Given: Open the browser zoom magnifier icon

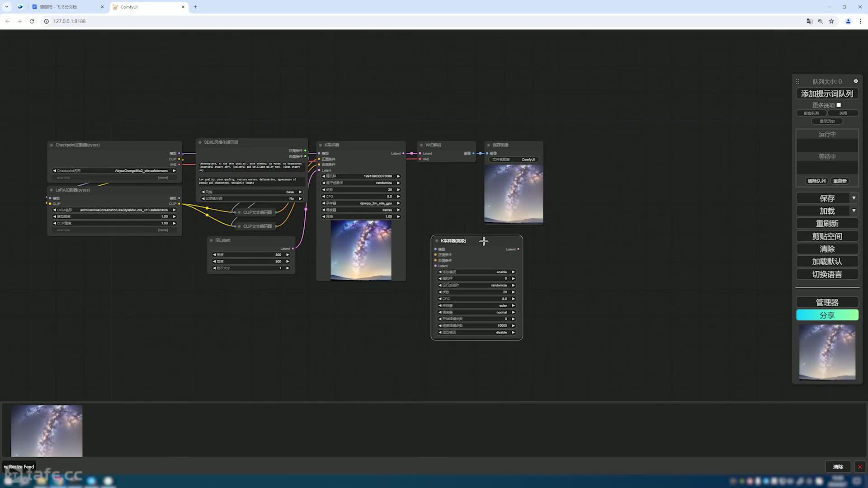Looking at the screenshot, I should [x=820, y=21].
